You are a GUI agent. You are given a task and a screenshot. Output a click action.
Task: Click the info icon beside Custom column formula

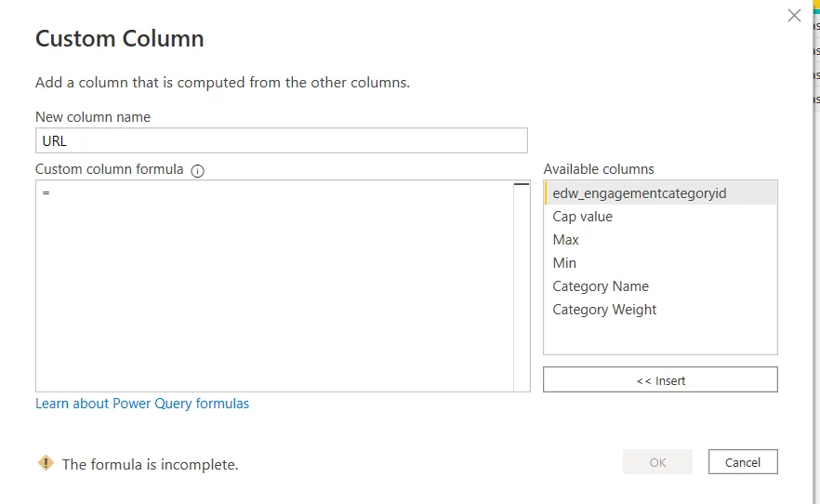(x=197, y=171)
